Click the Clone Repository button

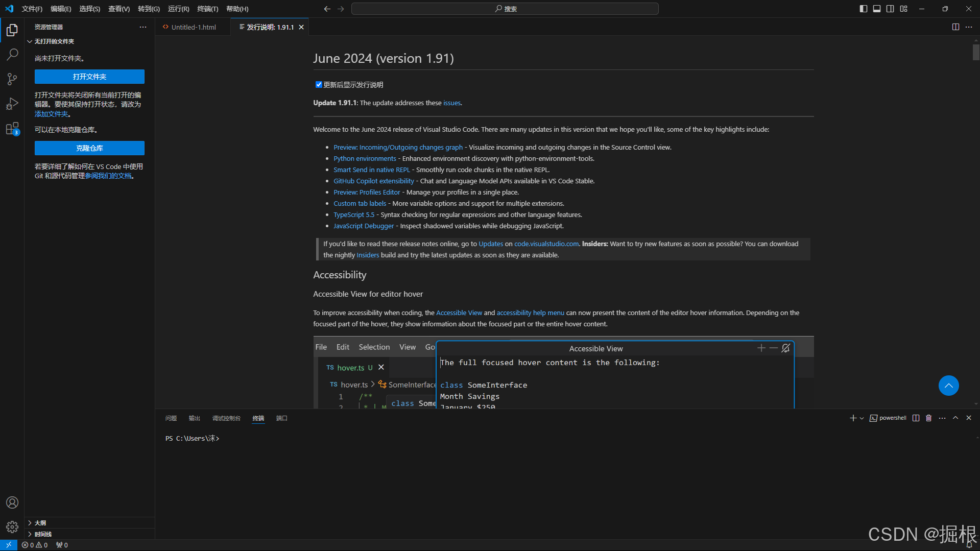[89, 148]
